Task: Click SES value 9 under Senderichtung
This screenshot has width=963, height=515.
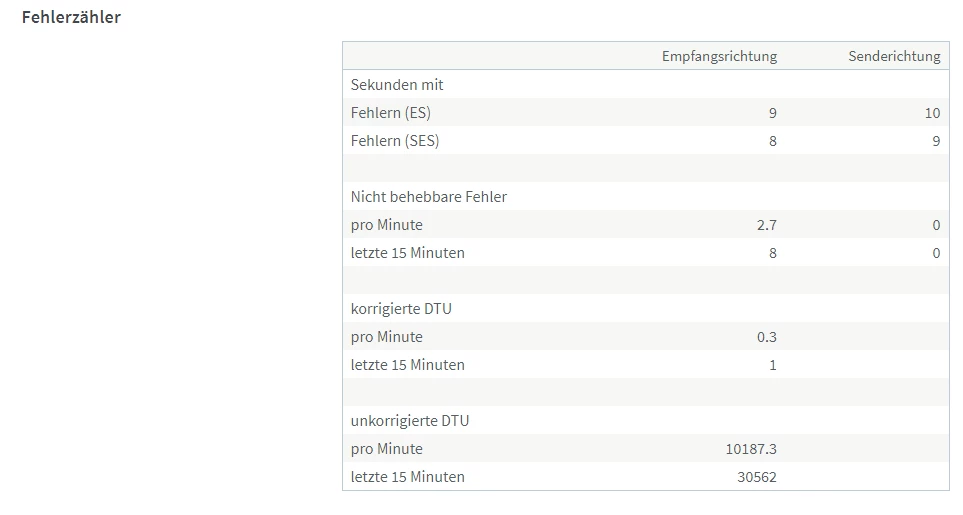Action: pyautogui.click(x=935, y=141)
